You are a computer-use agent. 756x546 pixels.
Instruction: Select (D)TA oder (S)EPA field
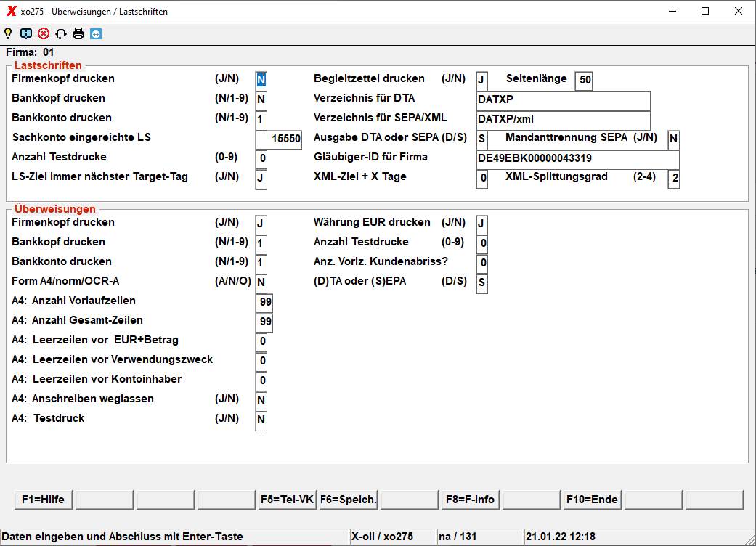[x=481, y=282]
